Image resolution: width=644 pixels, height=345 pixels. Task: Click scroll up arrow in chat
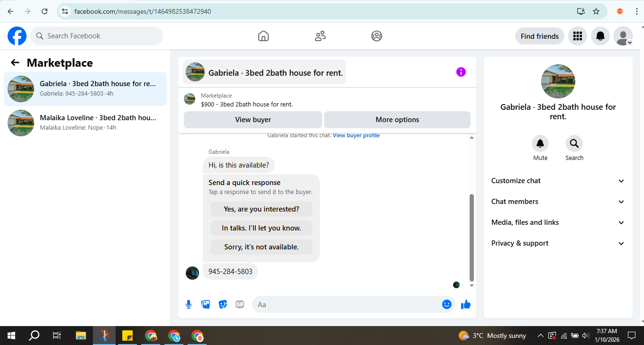[472, 138]
